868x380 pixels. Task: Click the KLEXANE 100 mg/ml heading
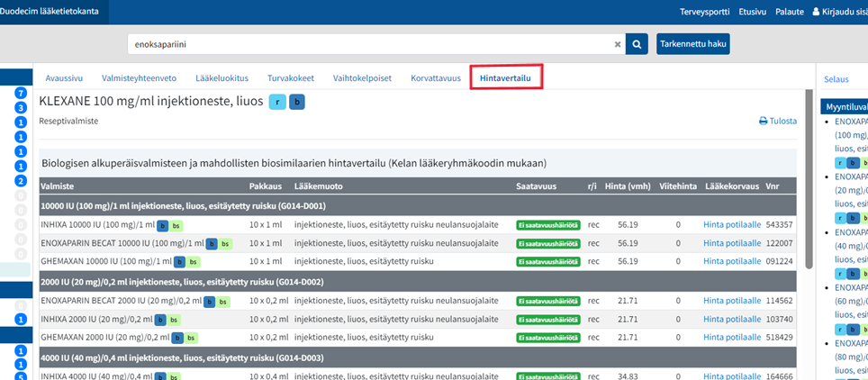[x=151, y=102]
